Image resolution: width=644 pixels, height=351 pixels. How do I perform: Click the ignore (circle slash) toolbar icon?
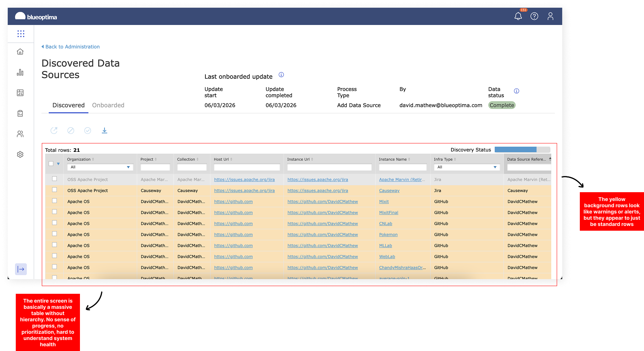click(71, 131)
